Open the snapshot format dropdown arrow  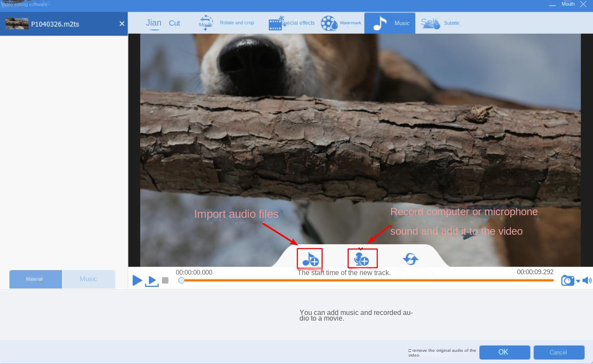click(577, 281)
